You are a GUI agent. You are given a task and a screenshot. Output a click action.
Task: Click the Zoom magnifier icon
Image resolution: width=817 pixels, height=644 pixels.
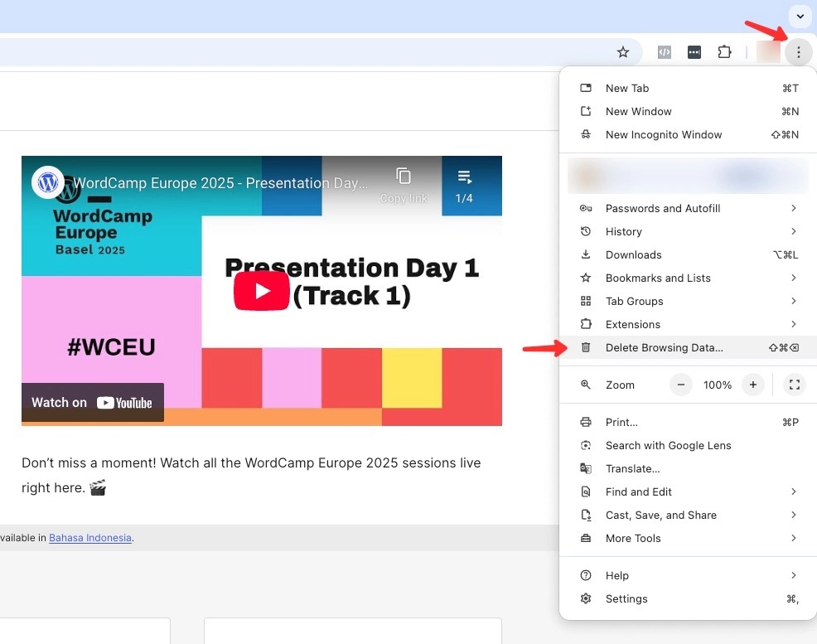tap(586, 385)
